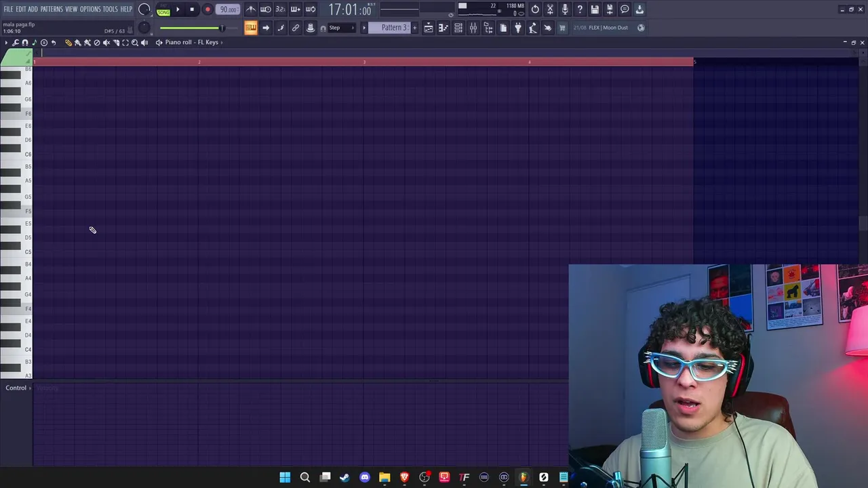Open the Piano roll view icon
Viewport: 868px width, 488px height.
(x=443, y=28)
